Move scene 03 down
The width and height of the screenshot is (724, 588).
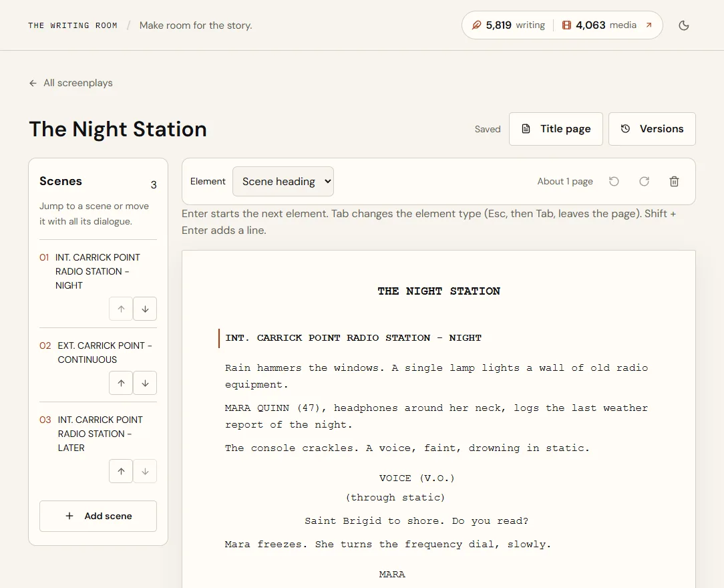click(x=145, y=471)
